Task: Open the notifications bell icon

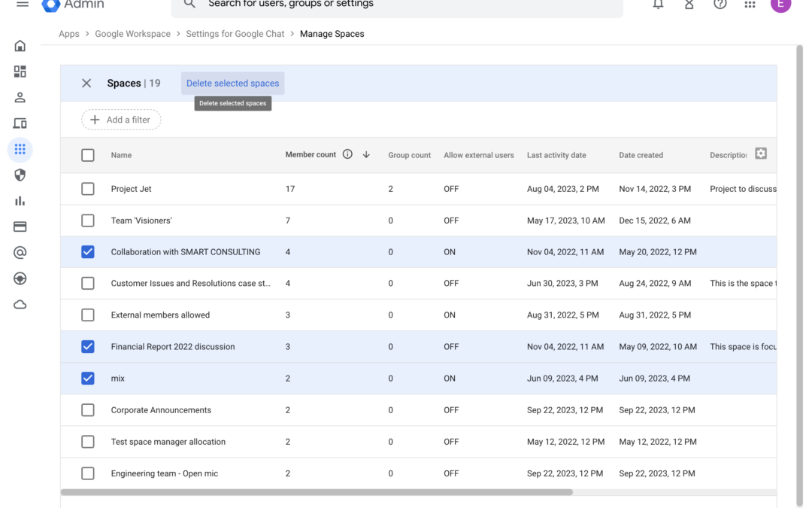Action: 658,5
